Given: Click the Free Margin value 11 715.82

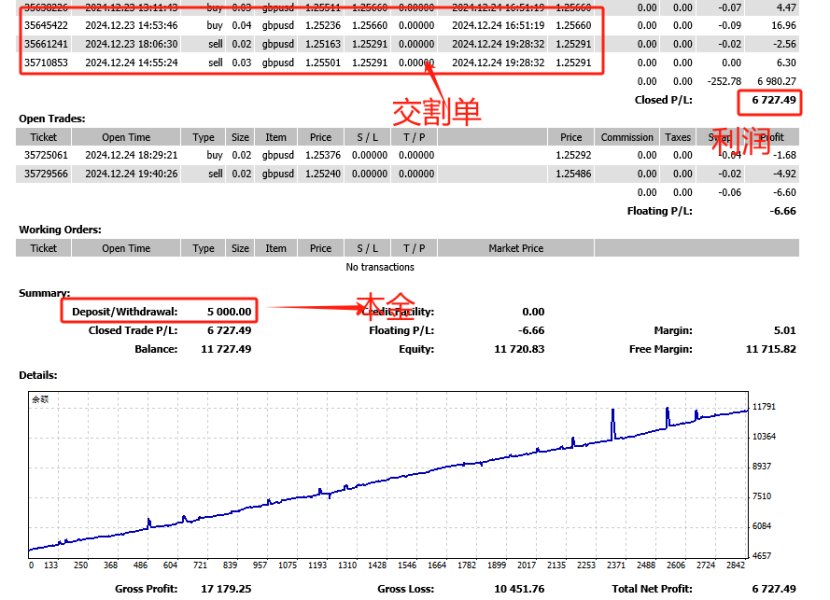Looking at the screenshot, I should click(x=770, y=349).
